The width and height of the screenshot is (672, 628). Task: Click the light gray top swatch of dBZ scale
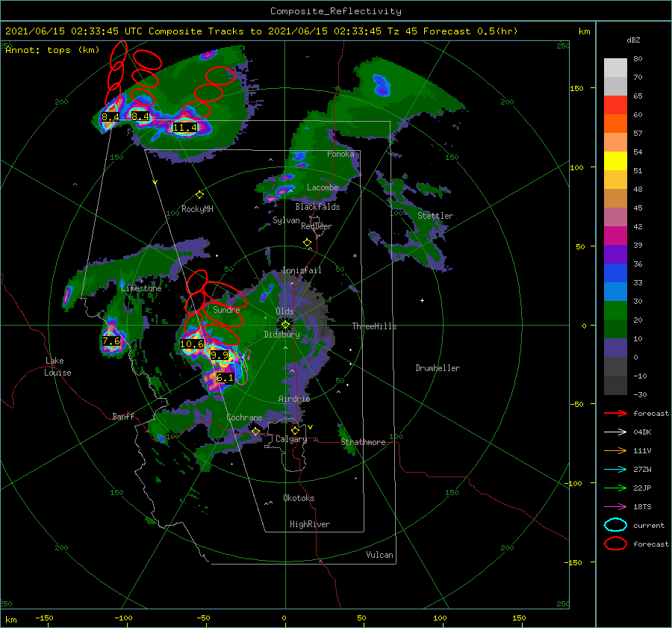(615, 68)
